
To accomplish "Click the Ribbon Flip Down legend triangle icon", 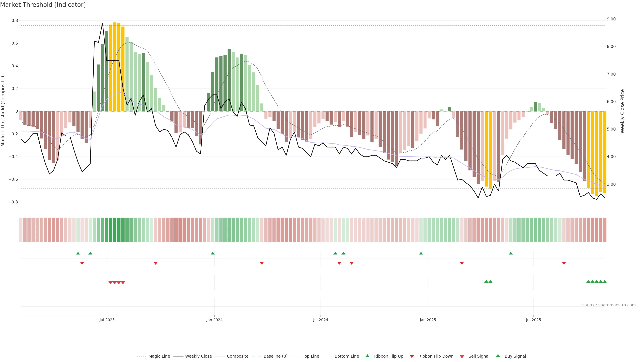I will point(412,356).
